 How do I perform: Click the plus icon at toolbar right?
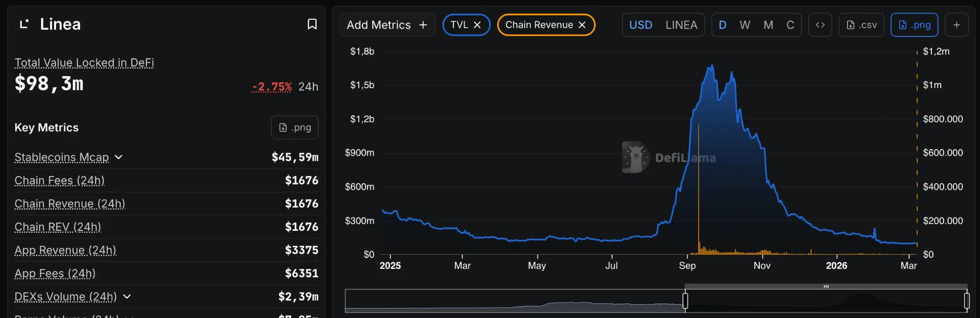click(957, 25)
